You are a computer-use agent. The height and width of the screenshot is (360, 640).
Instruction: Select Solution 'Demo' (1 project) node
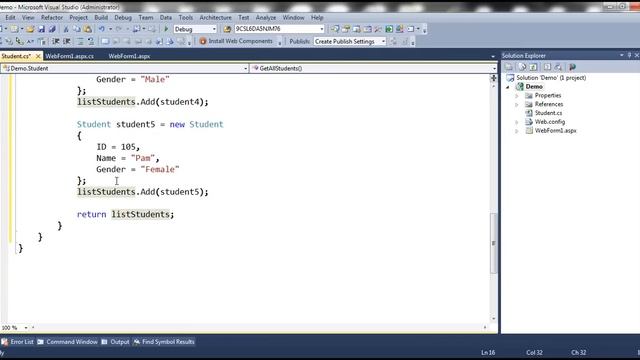(x=551, y=78)
